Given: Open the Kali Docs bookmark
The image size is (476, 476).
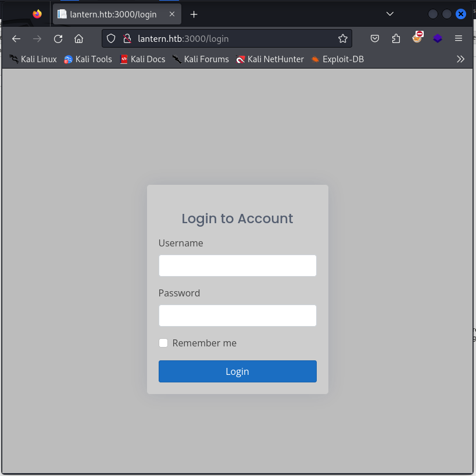Looking at the screenshot, I should coord(142,59).
